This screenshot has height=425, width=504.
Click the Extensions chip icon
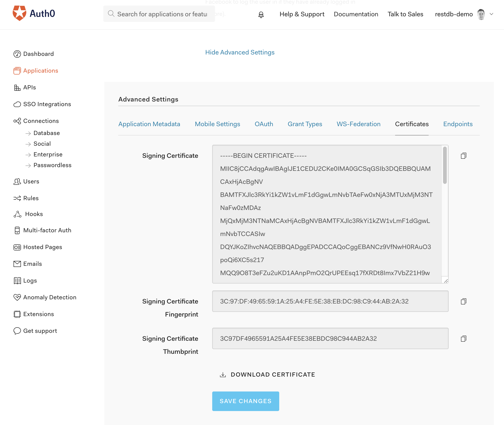pos(17,314)
